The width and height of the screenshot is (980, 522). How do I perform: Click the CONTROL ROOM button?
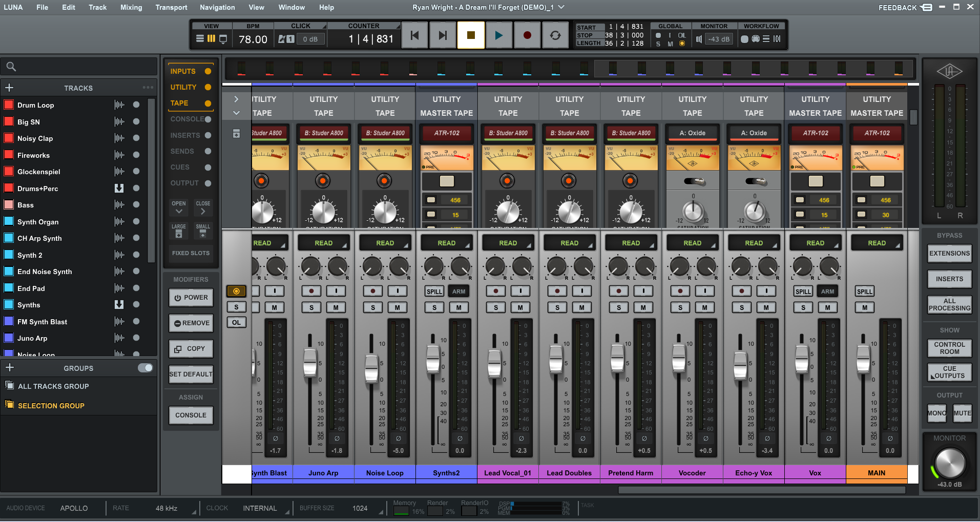(x=949, y=348)
